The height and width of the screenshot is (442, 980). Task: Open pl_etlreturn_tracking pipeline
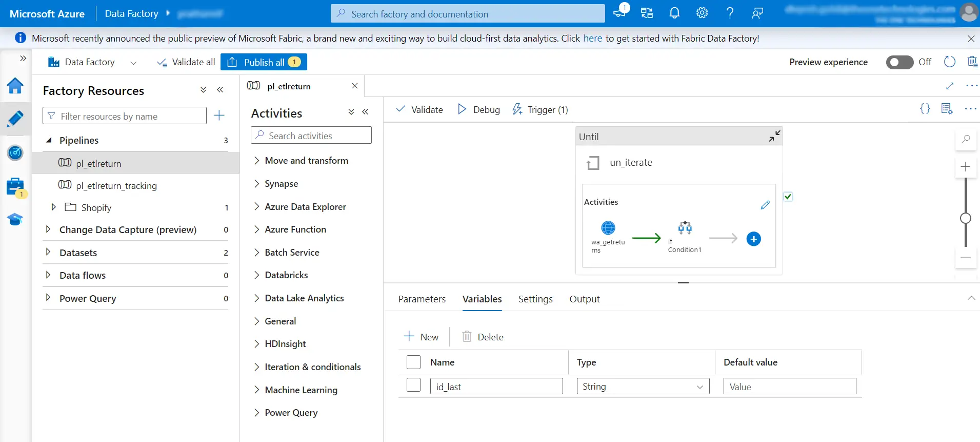[116, 185]
